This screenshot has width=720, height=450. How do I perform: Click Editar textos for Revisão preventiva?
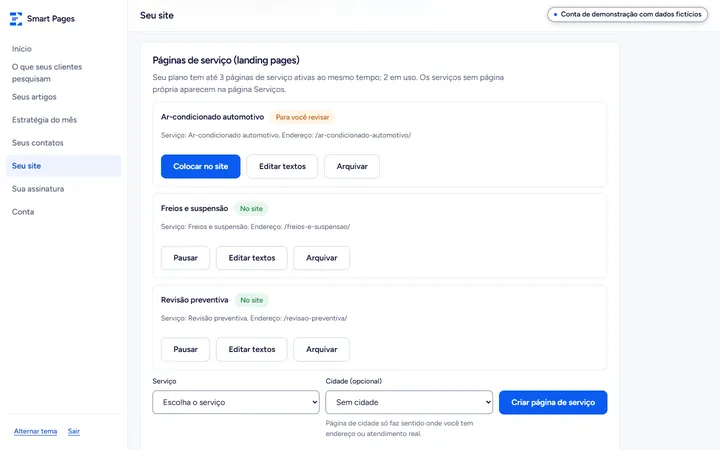tap(252, 349)
